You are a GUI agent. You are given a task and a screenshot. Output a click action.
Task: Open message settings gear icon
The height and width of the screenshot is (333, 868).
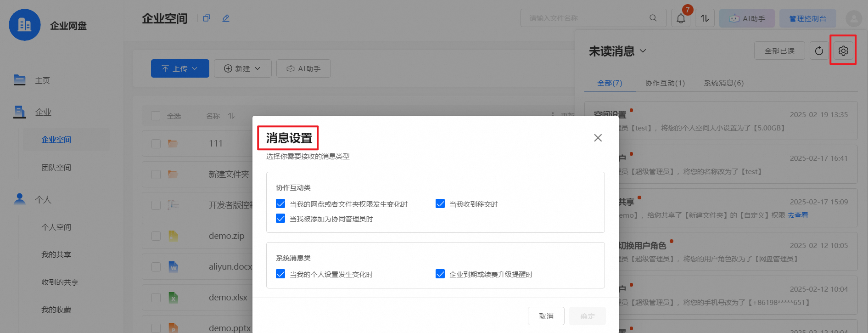pyautogui.click(x=843, y=51)
